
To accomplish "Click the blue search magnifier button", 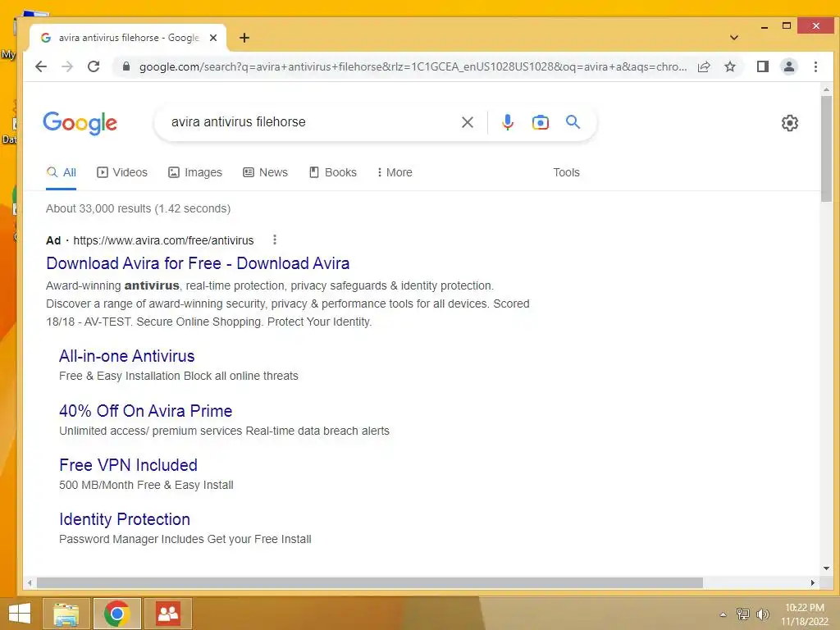I will click(x=573, y=122).
